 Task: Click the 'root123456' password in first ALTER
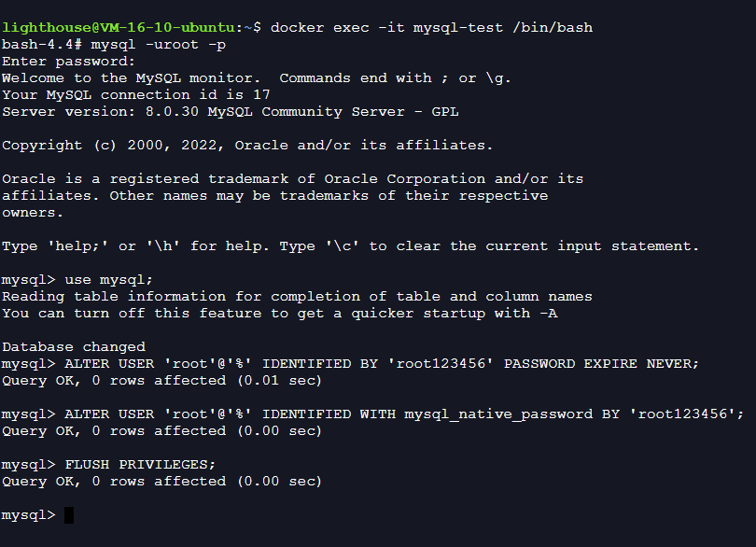click(441, 364)
